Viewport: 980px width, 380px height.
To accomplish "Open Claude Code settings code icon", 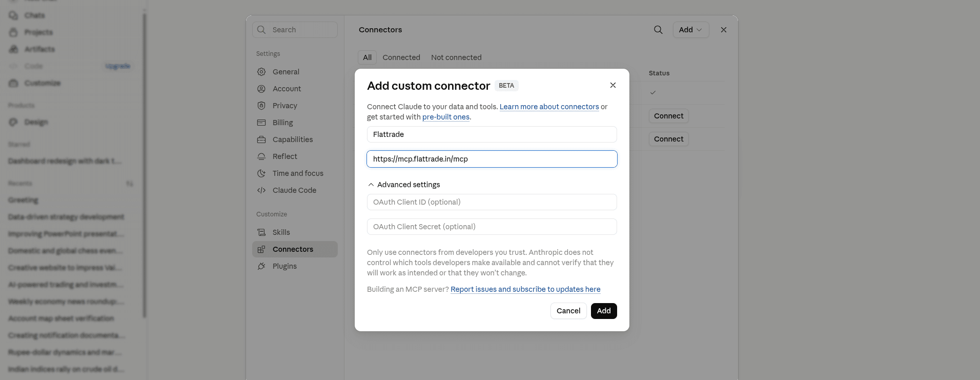I will [x=261, y=190].
